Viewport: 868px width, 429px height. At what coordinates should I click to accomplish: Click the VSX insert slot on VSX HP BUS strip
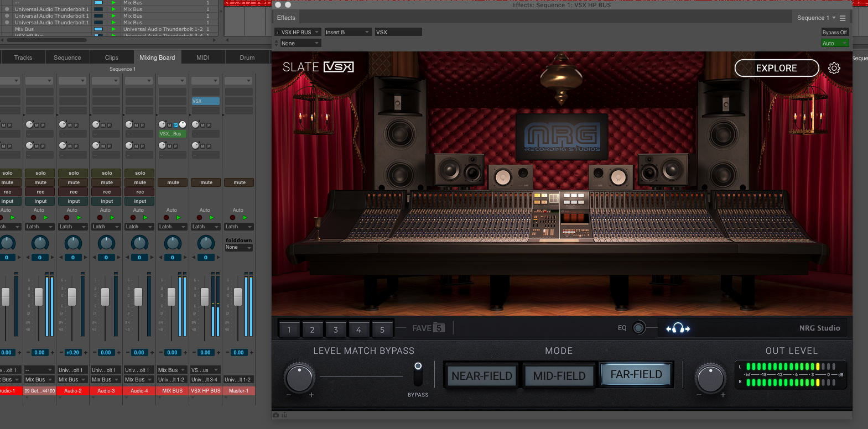pos(206,101)
